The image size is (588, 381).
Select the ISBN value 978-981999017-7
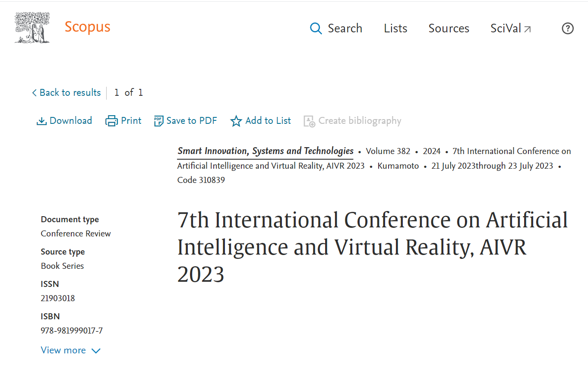[x=72, y=331]
